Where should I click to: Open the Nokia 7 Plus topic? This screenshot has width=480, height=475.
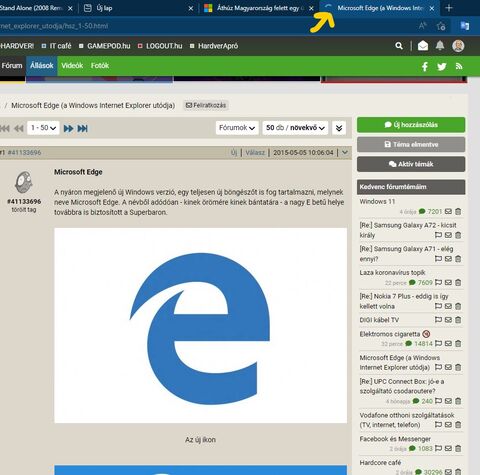pos(404,301)
